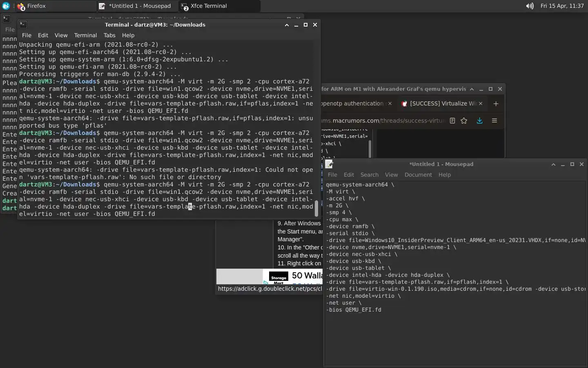The image size is (588, 368).
Task: Close the front Terminal window
Action: 315,25
